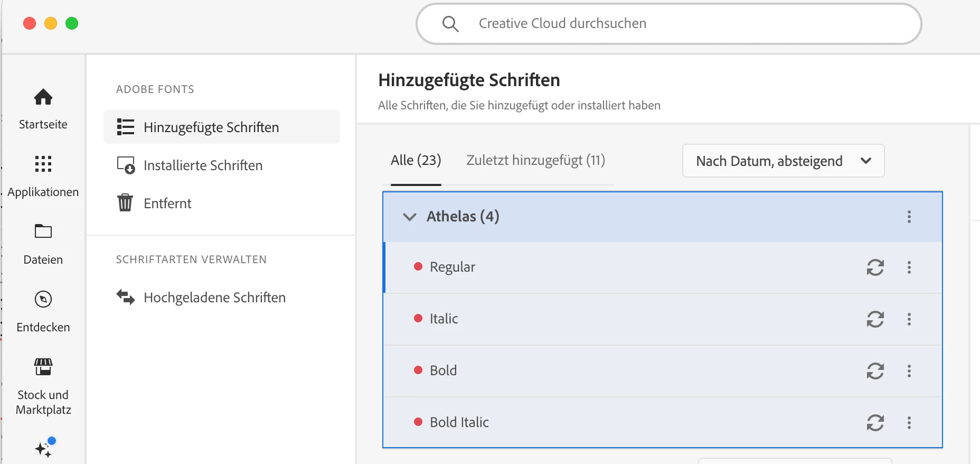
Task: Open the Athelas family three-dot menu
Action: coord(909,217)
